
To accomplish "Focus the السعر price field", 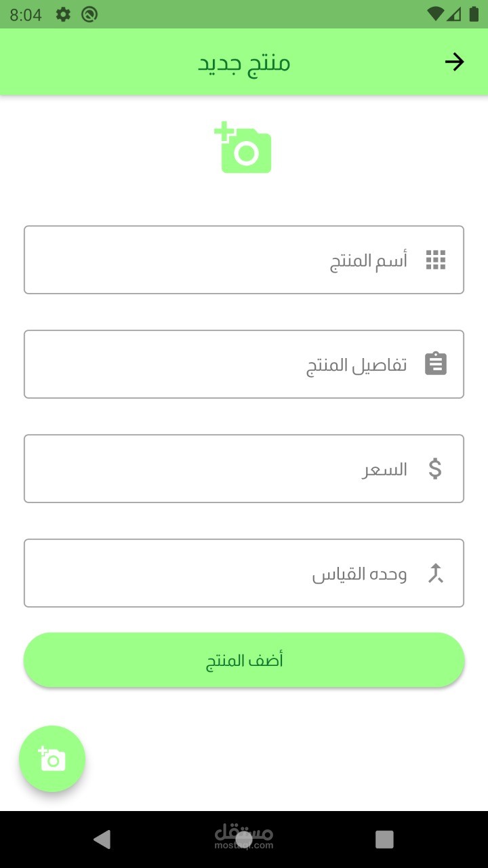I will pyautogui.click(x=224, y=469).
